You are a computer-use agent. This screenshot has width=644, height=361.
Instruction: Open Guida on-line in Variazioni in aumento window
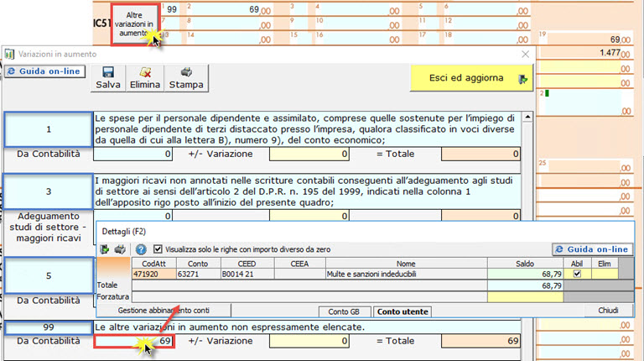point(44,71)
